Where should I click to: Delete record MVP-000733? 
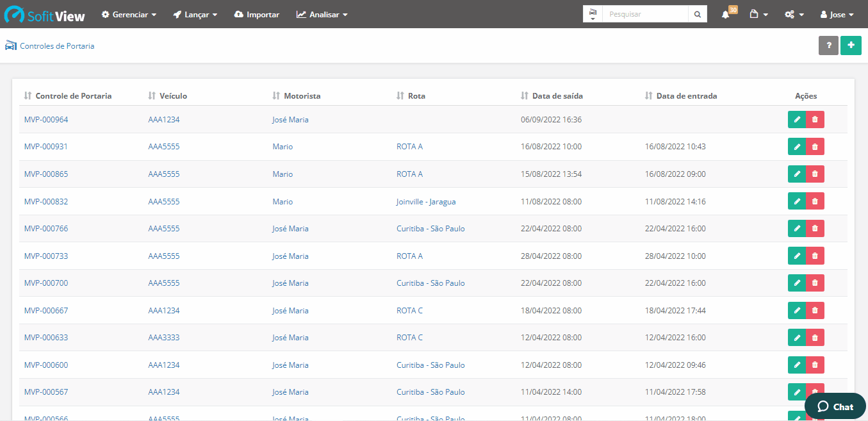pos(815,256)
